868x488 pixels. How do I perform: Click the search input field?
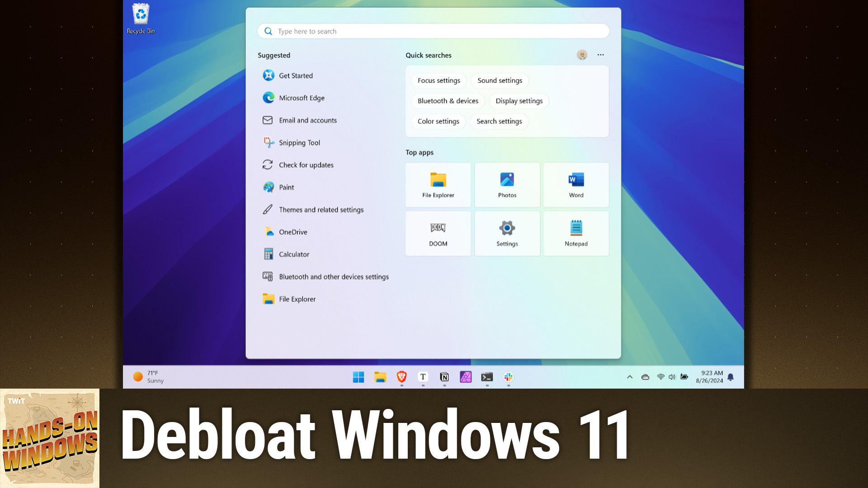point(433,31)
